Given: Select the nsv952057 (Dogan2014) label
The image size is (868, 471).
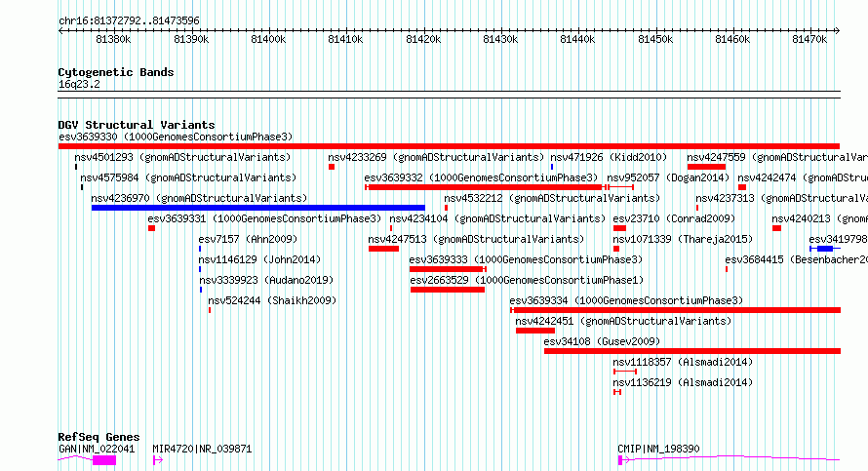Looking at the screenshot, I should point(668,177).
